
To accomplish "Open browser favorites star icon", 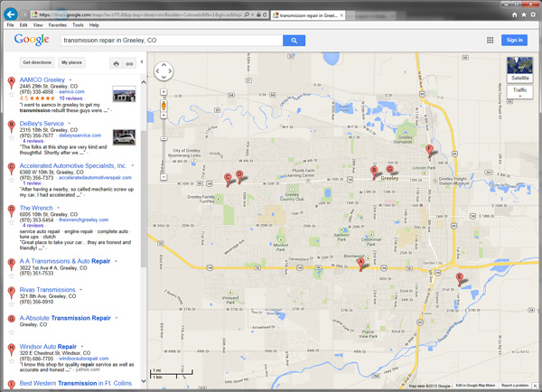I will click(x=524, y=14).
